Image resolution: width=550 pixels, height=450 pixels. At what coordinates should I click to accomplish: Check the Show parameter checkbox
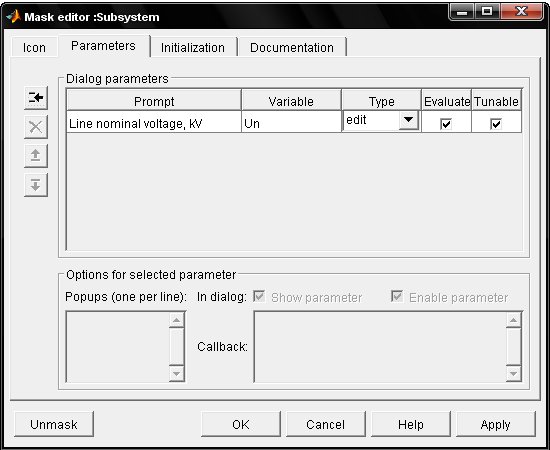pyautogui.click(x=259, y=296)
